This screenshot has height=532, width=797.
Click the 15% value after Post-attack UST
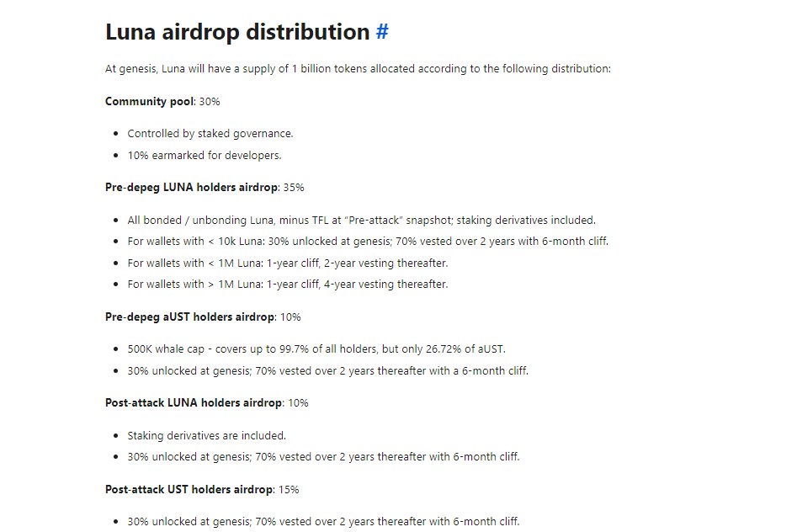click(x=289, y=489)
